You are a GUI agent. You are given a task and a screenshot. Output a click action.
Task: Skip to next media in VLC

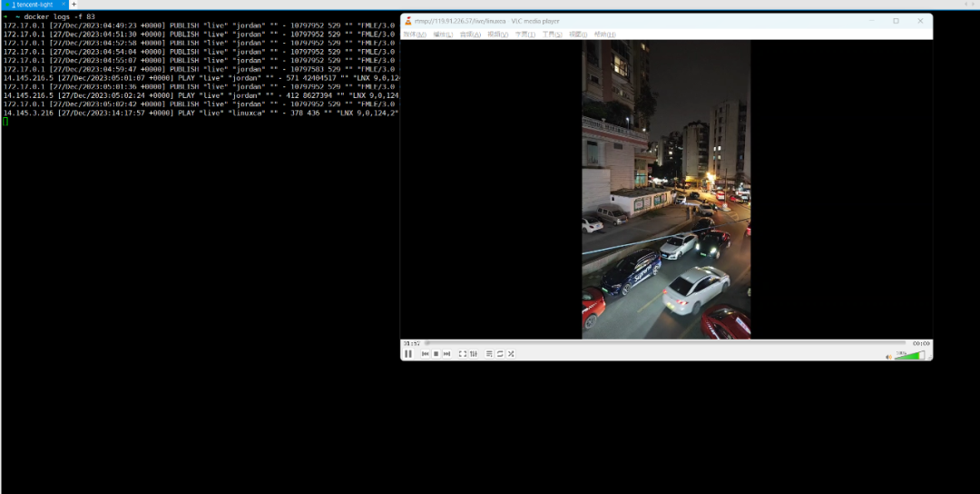446,354
